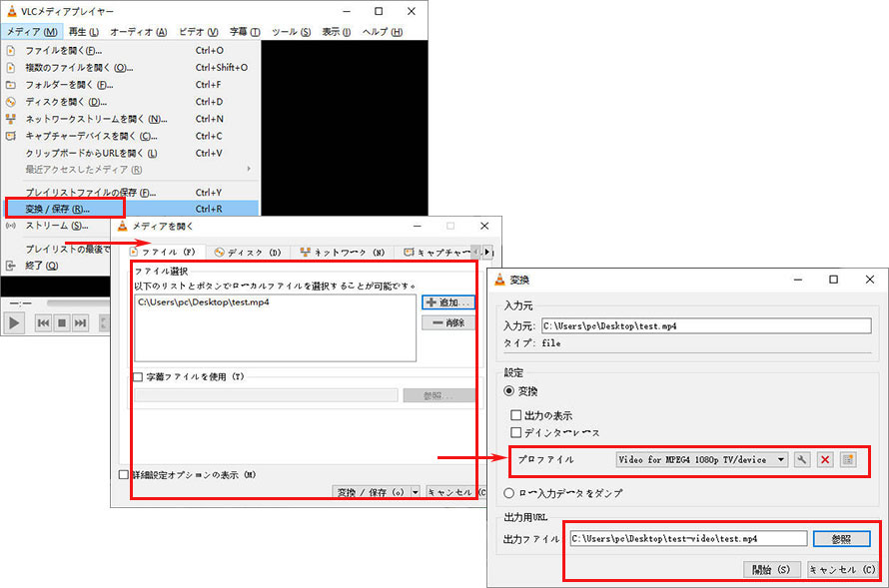Screen dimensions: 889x588
Task: Click キャンセル in the 変換 window
Action: pyautogui.click(x=842, y=569)
